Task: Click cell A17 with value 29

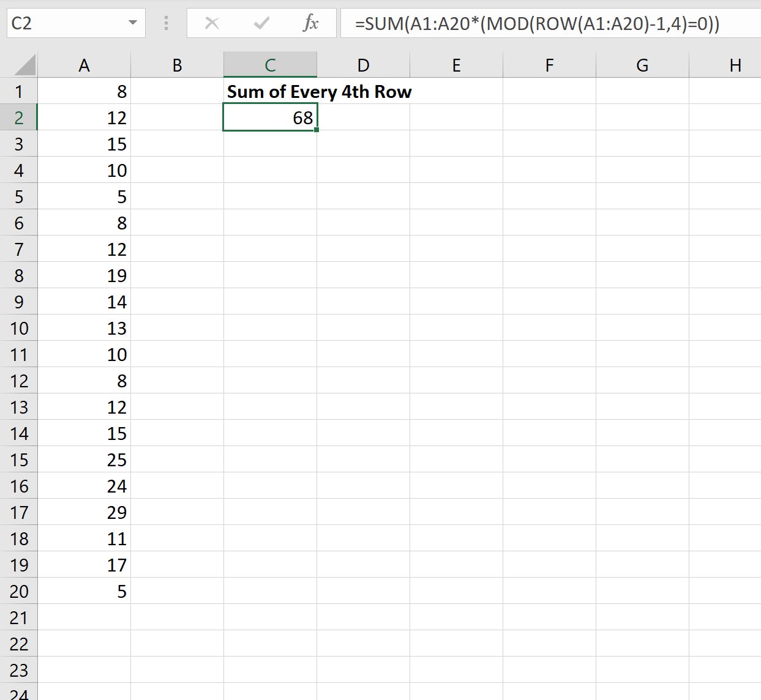Action: [84, 512]
